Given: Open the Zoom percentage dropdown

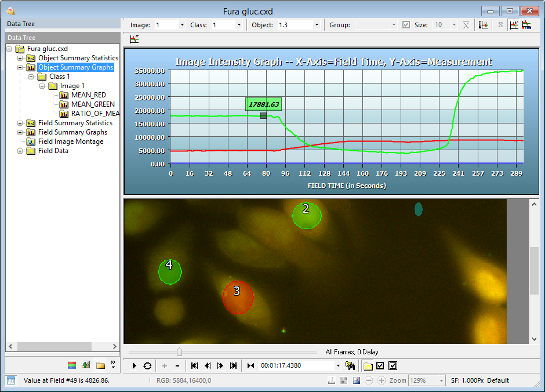Looking at the screenshot, I should [442, 380].
